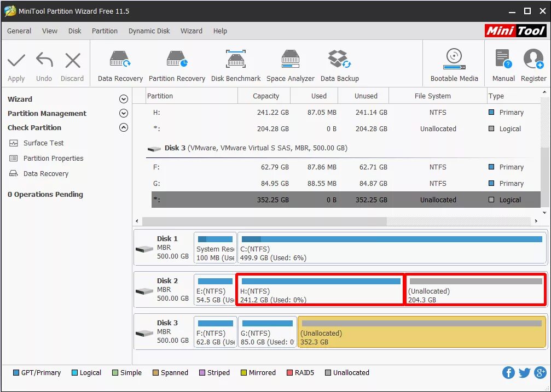Open the Help menu
The width and height of the screenshot is (551, 392).
[220, 31]
